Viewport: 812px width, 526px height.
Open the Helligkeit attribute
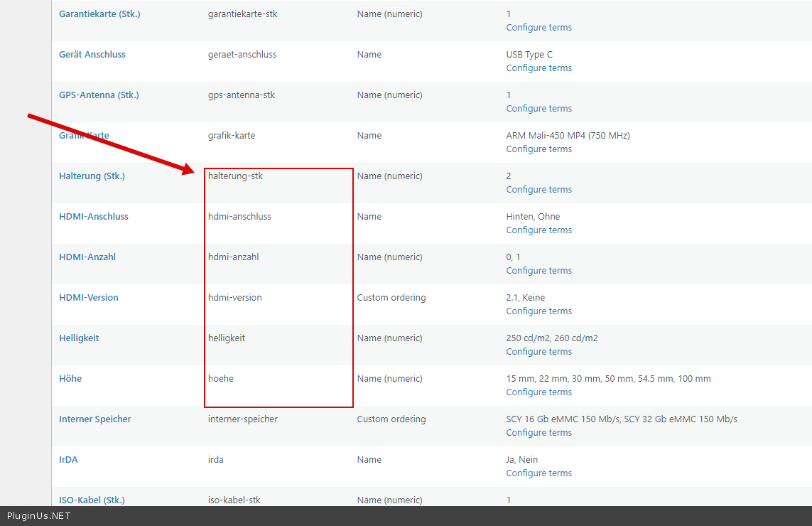[79, 338]
